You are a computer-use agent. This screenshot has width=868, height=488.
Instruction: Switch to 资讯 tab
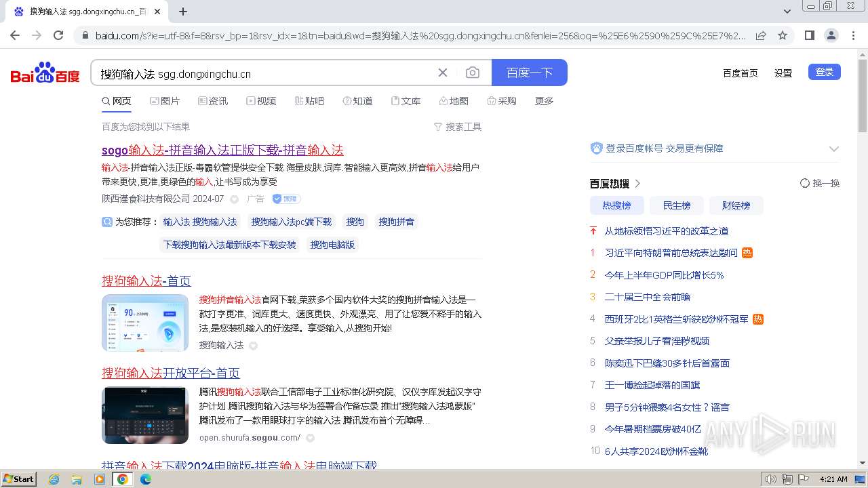pyautogui.click(x=213, y=101)
